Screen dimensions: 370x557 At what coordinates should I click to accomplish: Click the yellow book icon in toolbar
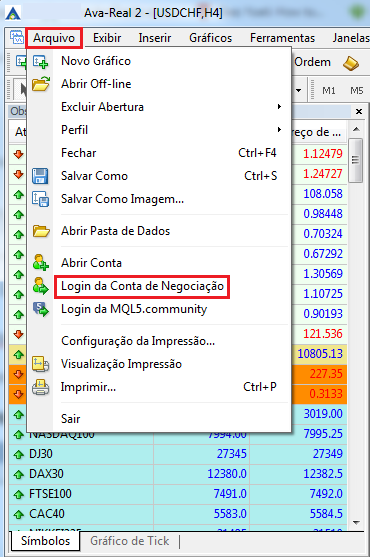coord(351,63)
